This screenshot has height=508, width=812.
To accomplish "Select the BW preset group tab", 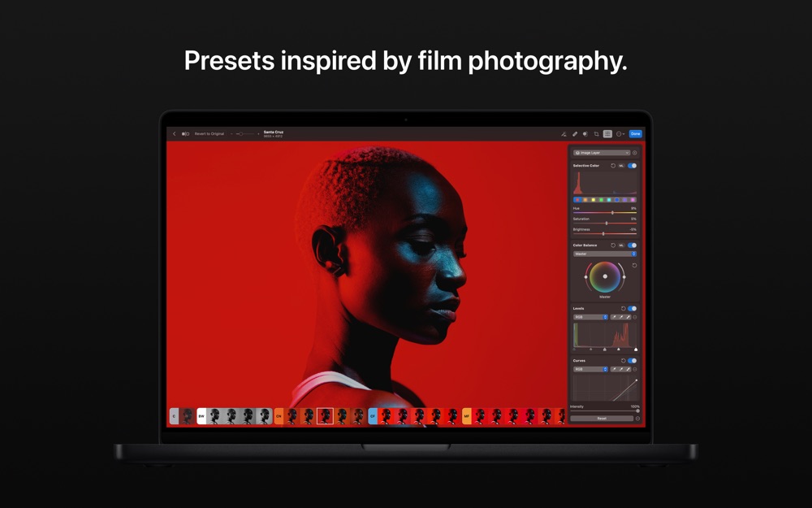I will click(x=201, y=416).
